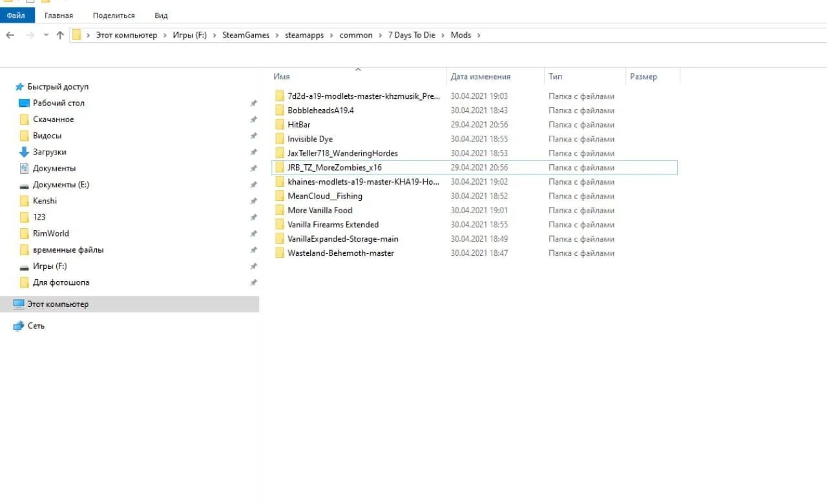Click the pin icon beside Kenshi
Image resolution: width=827 pixels, height=504 pixels.
coord(253,201)
